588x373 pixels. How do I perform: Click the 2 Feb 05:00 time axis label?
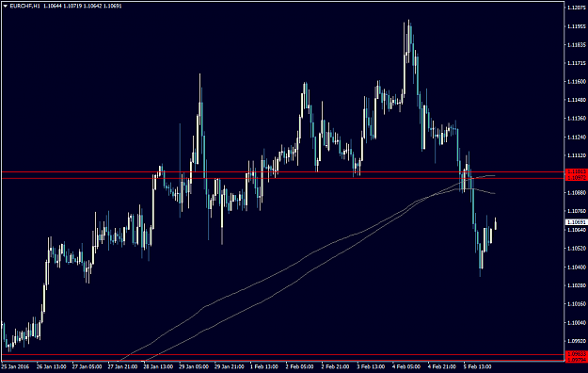(x=300, y=367)
